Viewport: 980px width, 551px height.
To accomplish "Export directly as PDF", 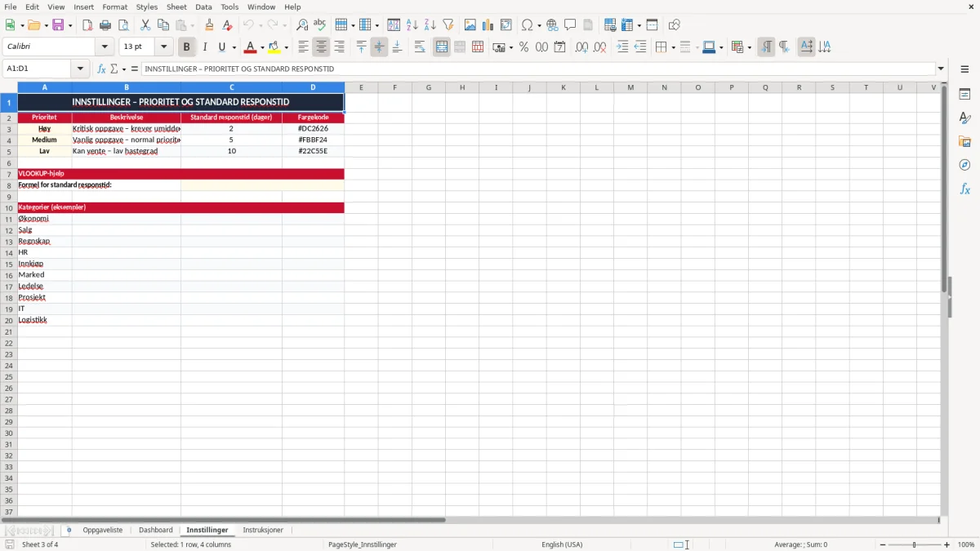I will (87, 25).
